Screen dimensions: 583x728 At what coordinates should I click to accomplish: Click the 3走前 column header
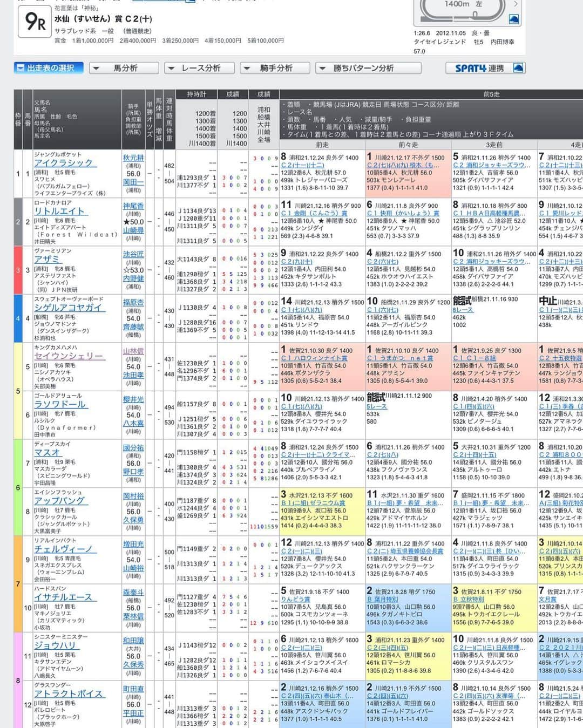click(494, 145)
